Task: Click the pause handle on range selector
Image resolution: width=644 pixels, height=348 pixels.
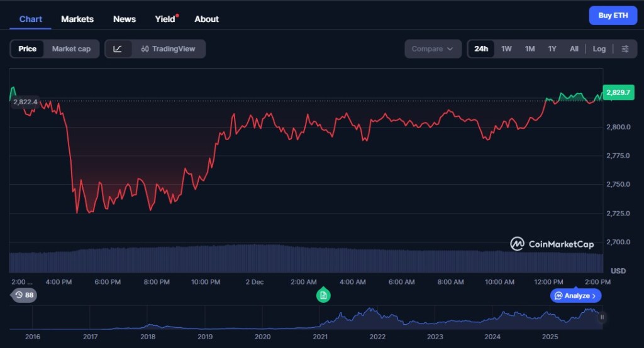Action: [602, 317]
